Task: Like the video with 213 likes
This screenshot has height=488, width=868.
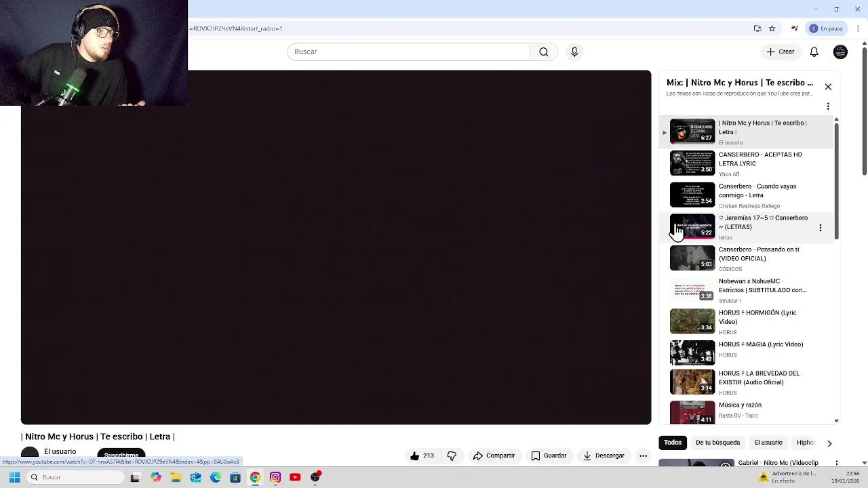Action: (422, 455)
